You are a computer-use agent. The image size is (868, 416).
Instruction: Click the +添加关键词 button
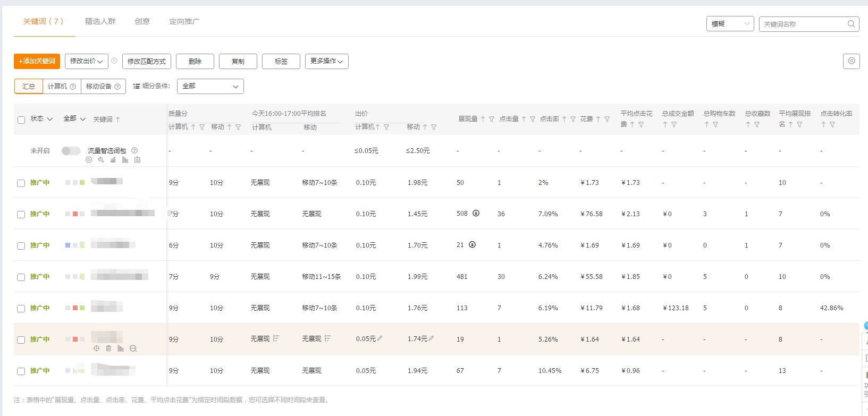coord(37,61)
